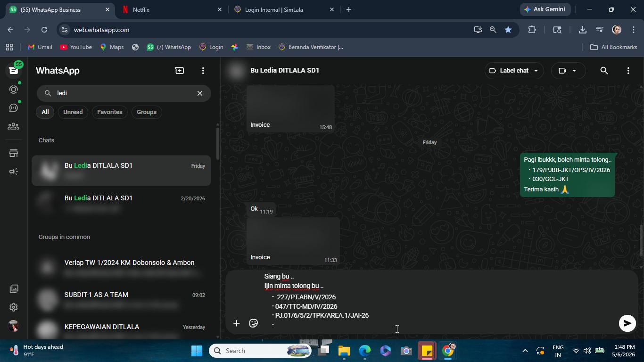Expand the Label chat dropdown

pyautogui.click(x=514, y=70)
